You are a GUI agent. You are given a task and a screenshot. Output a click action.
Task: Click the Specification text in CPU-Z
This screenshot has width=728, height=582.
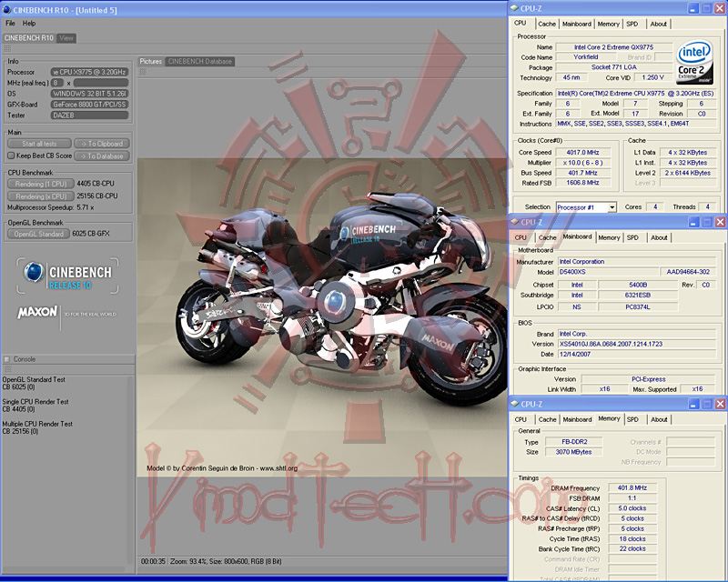[635, 94]
